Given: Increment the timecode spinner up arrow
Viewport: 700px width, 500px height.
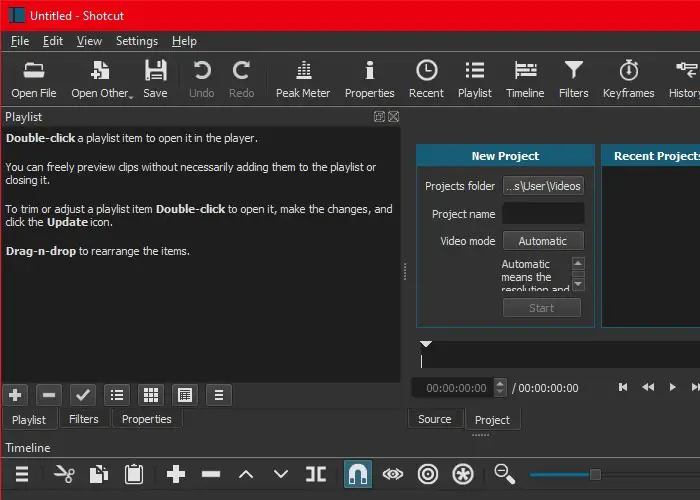Looking at the screenshot, I should tap(500, 383).
